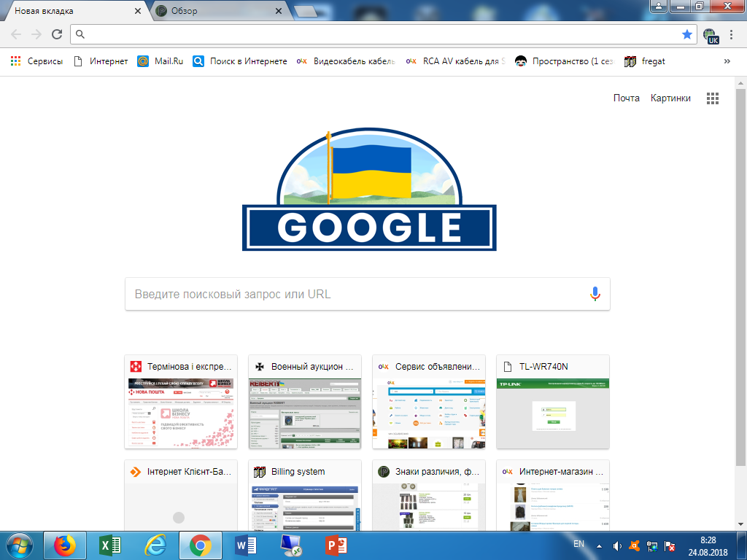Open the Mail.Ru bookmark

[x=160, y=61]
